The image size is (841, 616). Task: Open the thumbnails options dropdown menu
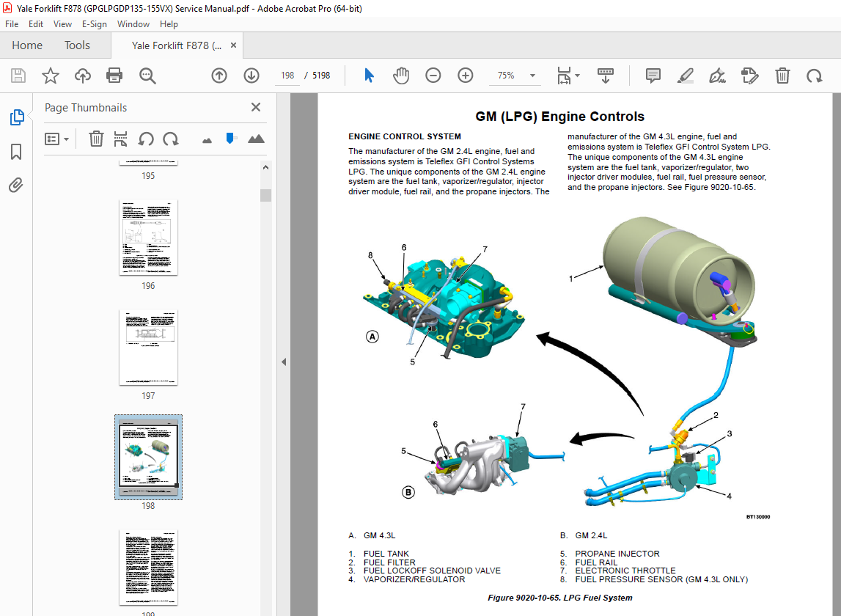pos(57,139)
